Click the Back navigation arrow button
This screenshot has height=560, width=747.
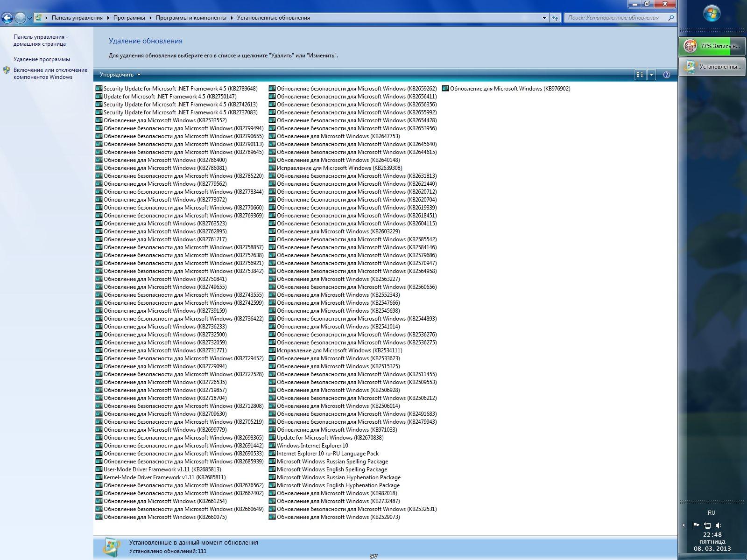[x=7, y=18]
